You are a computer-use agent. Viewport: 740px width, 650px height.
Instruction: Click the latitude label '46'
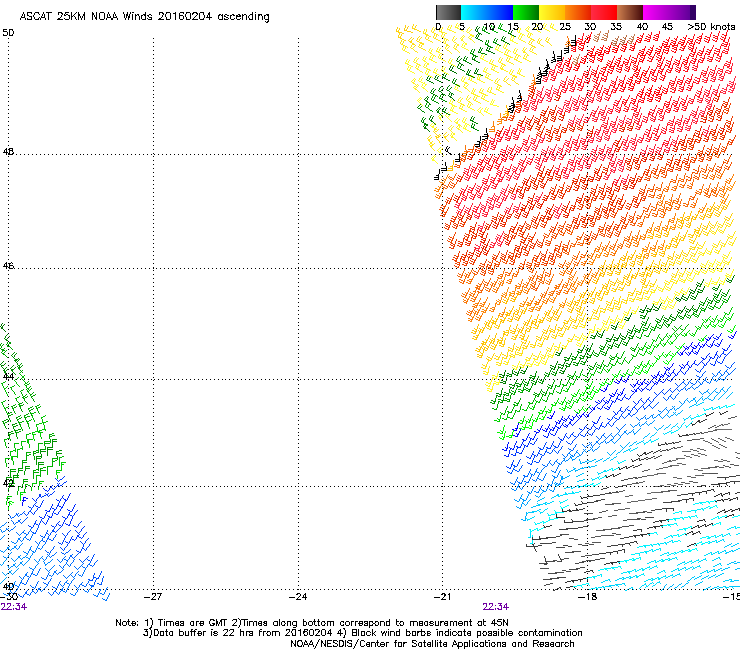pos(8,266)
